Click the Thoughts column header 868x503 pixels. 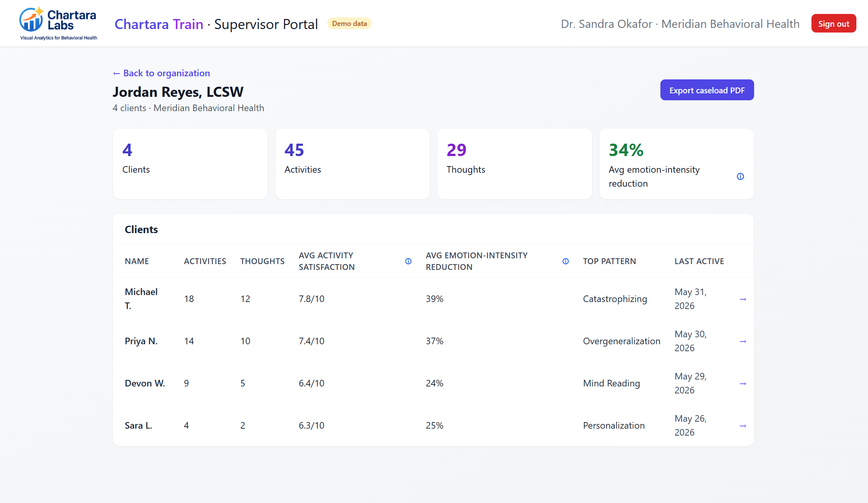(x=262, y=261)
